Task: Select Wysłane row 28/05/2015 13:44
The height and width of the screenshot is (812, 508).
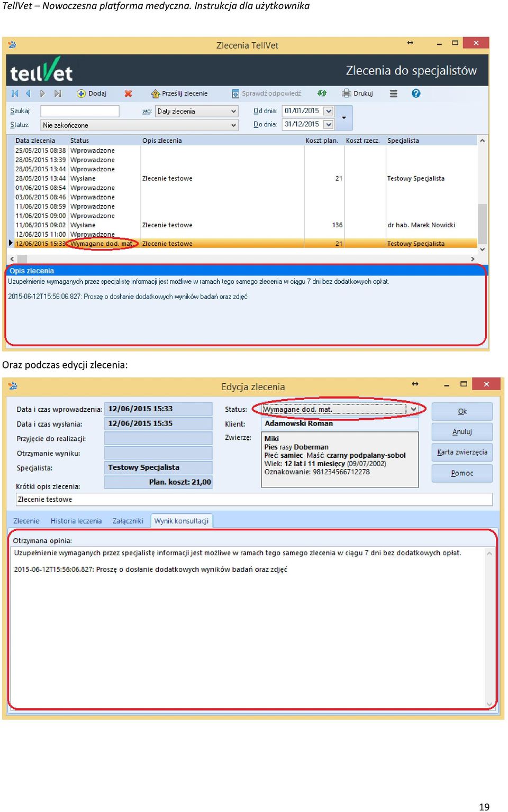Action: pos(246,179)
